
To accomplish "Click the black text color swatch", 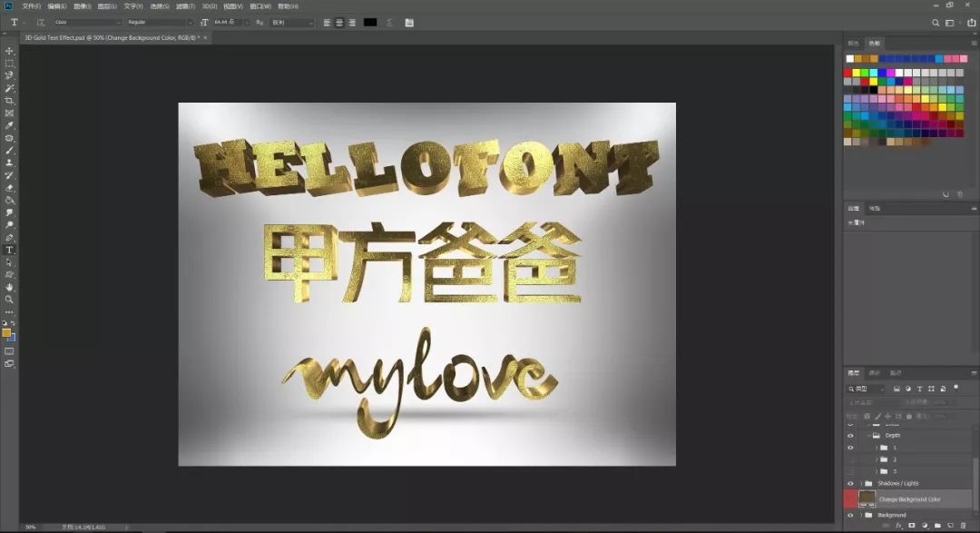I will (x=370, y=22).
